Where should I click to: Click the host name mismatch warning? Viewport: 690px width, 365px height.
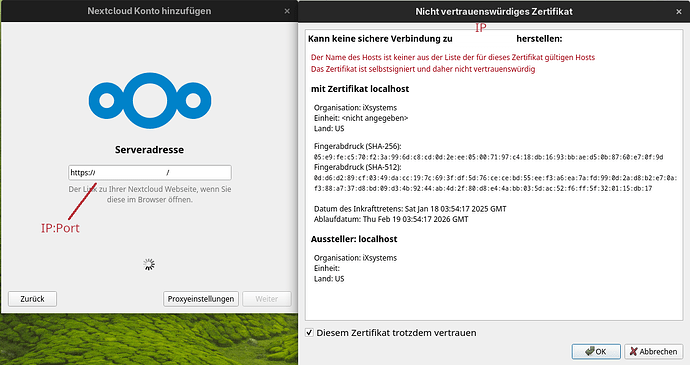pos(453,57)
